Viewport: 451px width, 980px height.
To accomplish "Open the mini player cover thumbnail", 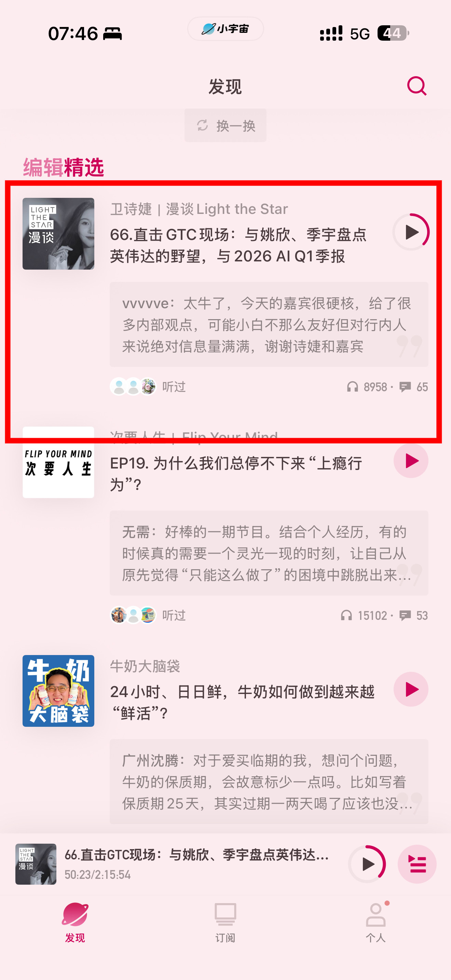I will pyautogui.click(x=36, y=865).
